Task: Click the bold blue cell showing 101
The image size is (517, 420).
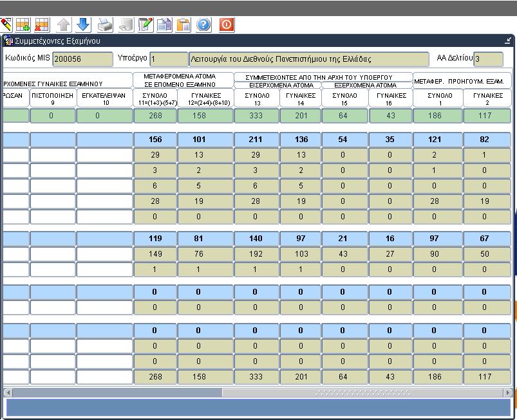Action: 205,140
